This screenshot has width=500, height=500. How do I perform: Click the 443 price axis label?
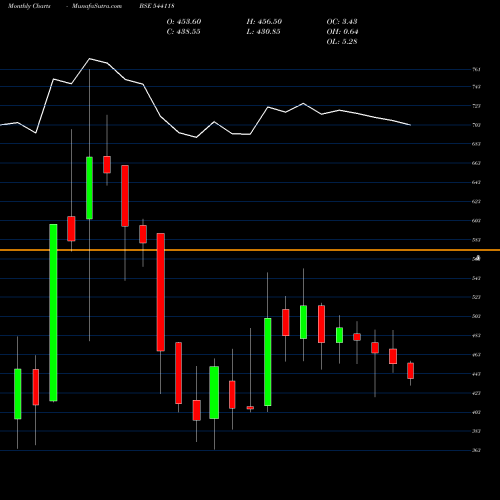coord(476,374)
